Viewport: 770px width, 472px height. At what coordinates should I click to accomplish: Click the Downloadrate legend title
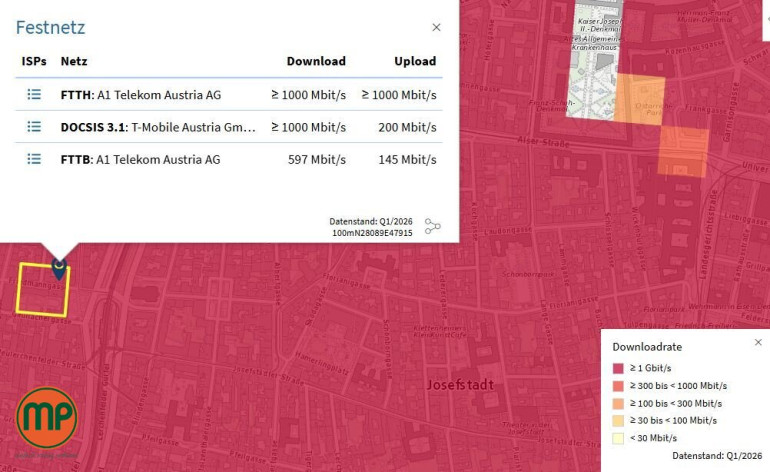[647, 347]
